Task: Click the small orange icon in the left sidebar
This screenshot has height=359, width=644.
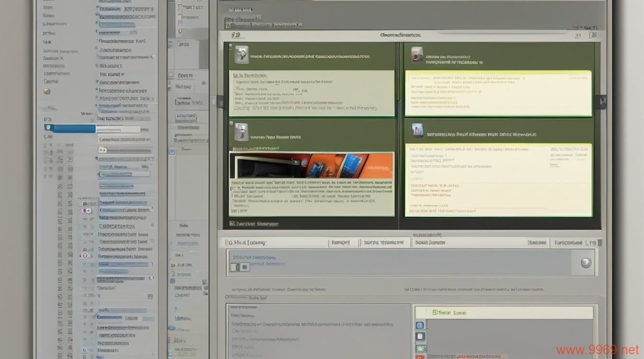Action: [x=46, y=91]
